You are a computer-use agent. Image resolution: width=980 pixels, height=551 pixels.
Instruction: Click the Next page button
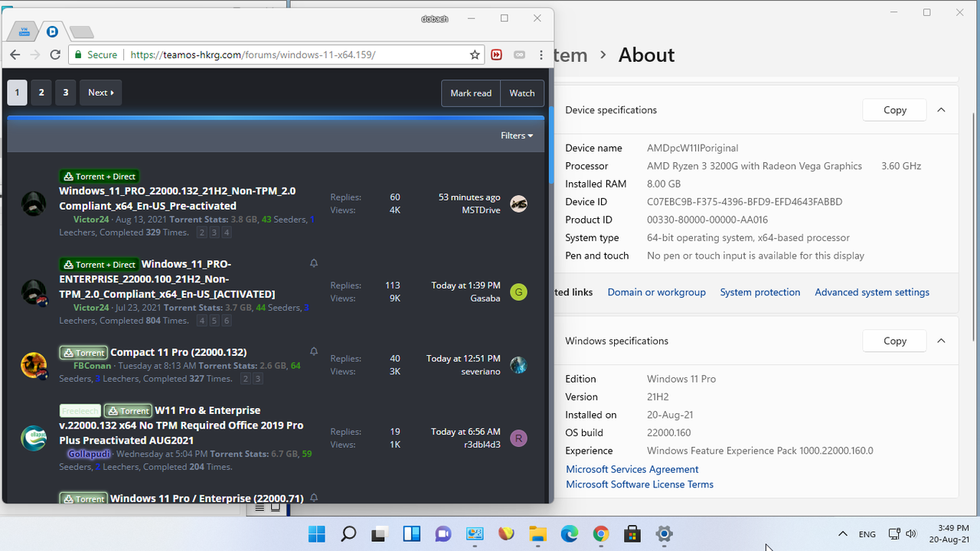click(x=100, y=93)
